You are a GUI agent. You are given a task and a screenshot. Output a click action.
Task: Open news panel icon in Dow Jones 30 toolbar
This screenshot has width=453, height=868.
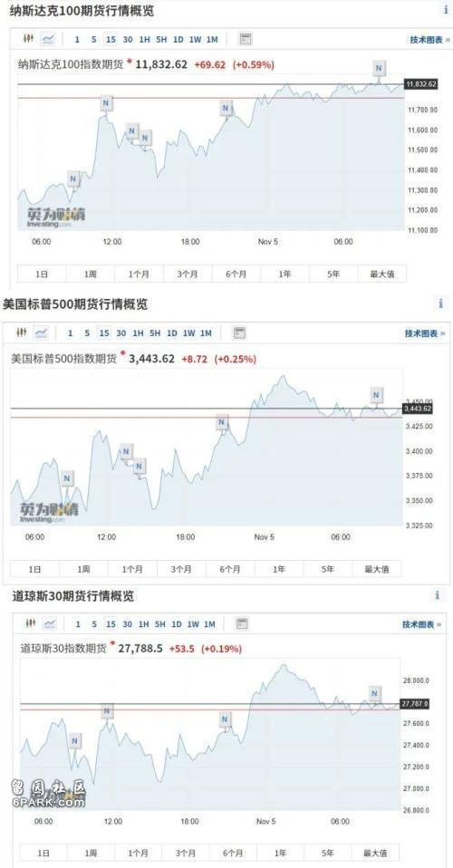click(242, 624)
